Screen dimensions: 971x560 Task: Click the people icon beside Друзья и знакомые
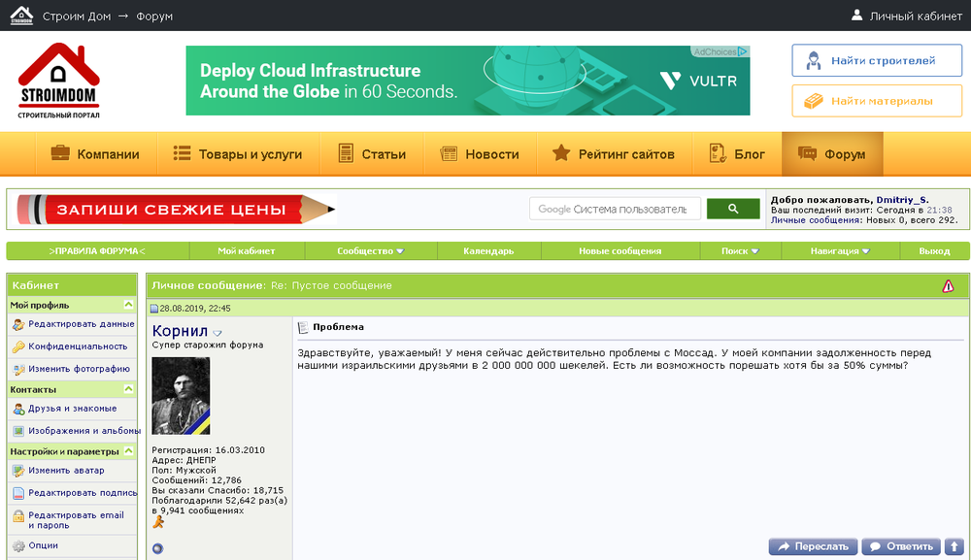click(18, 409)
